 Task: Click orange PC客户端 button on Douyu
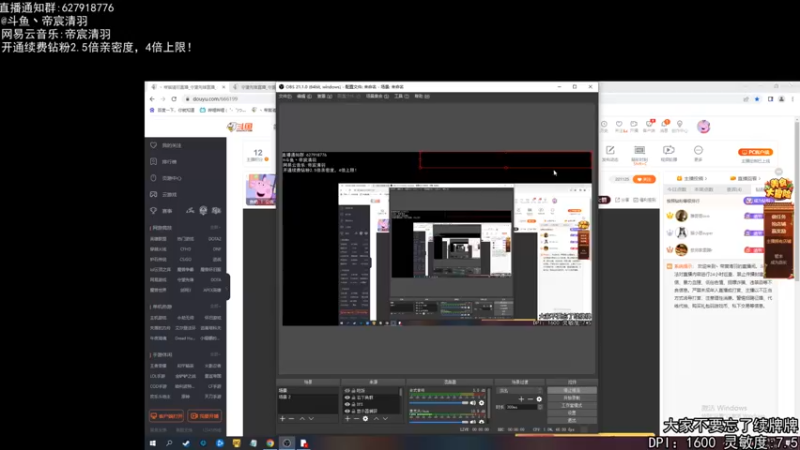click(755, 152)
